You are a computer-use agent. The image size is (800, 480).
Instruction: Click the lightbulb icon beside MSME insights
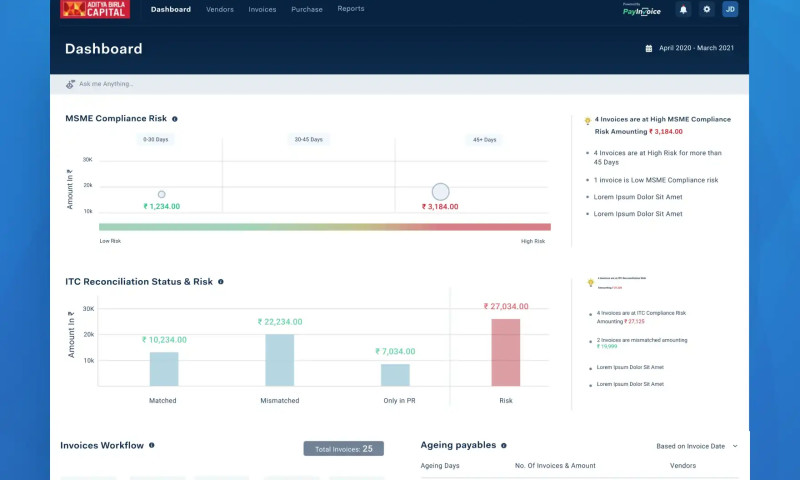pos(587,121)
